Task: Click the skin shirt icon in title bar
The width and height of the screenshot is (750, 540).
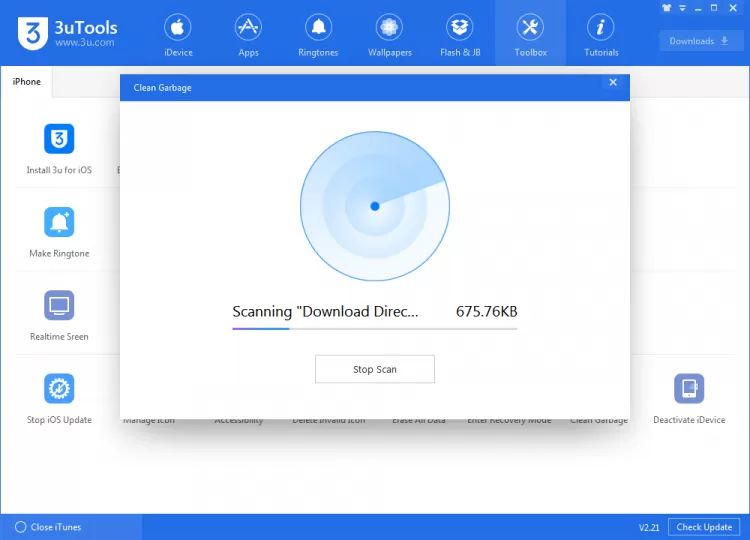Action: (667, 8)
